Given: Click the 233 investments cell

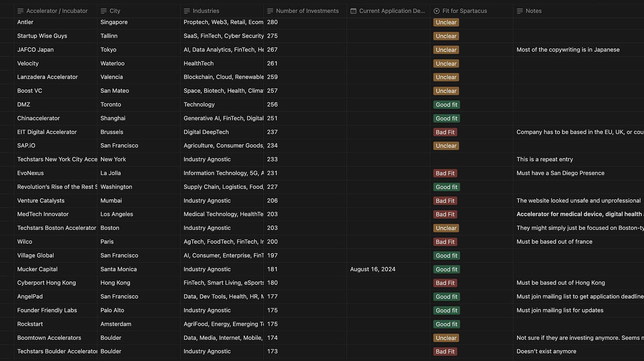Looking at the screenshot, I should pos(305,159).
